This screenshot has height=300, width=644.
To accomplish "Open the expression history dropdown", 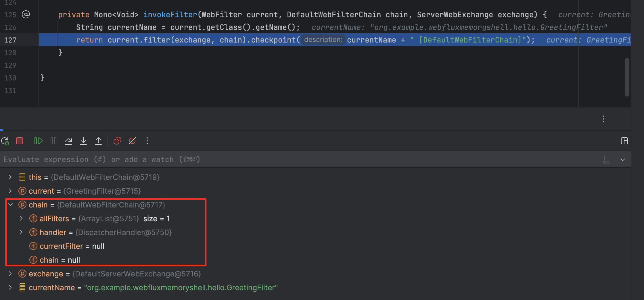I will tap(623, 160).
